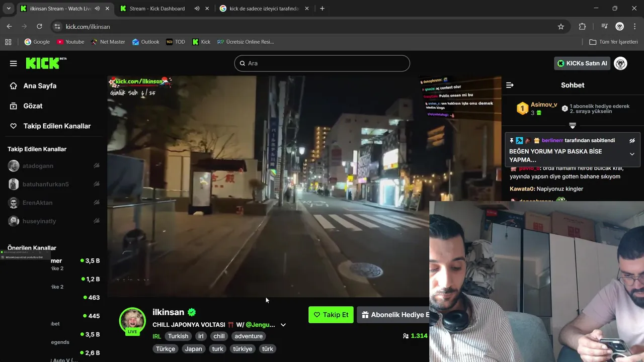View site information icon

(57, 27)
